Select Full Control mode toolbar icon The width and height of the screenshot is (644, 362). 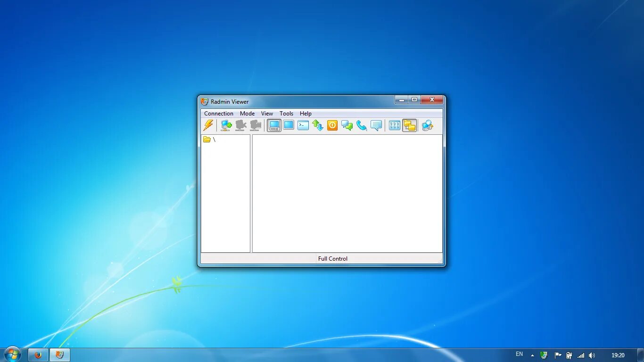click(x=274, y=125)
